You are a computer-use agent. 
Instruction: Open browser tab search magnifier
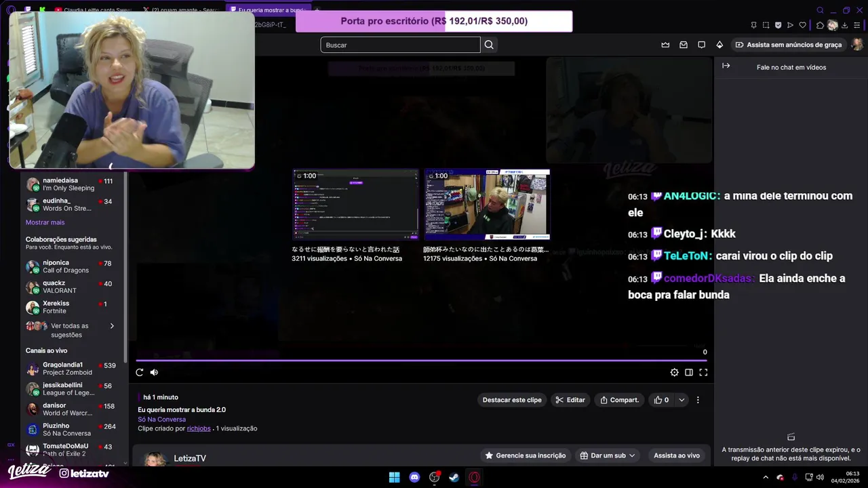[820, 10]
